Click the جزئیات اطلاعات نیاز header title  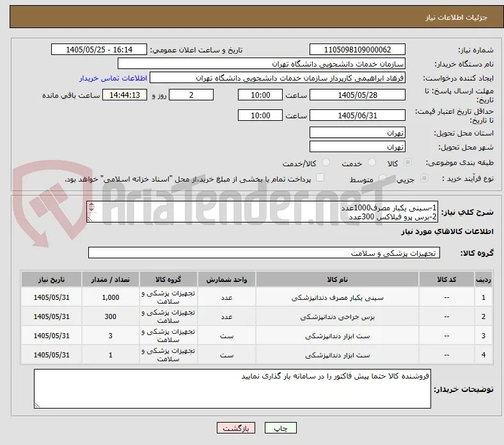click(456, 17)
